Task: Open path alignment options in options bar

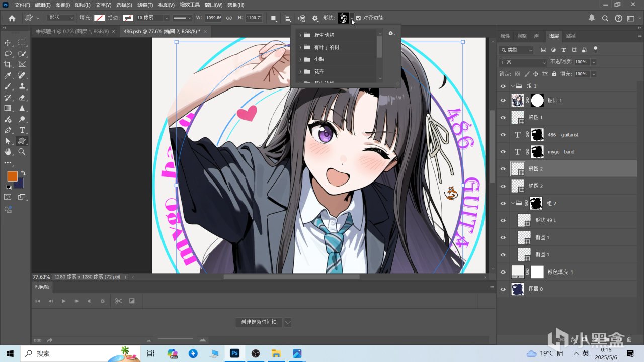Action: [288, 18]
